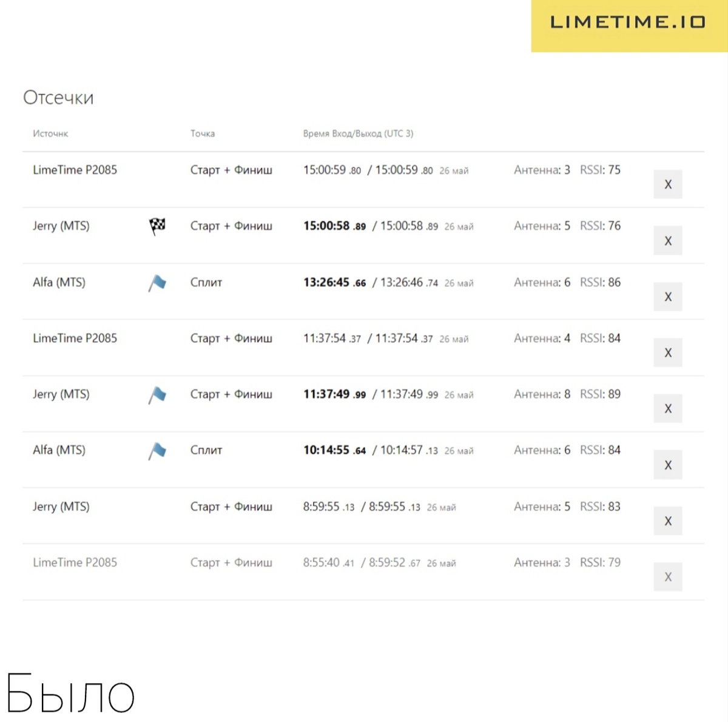
Task: Delete the Alfa (MTS) 13:26:45 record
Action: [x=667, y=297]
